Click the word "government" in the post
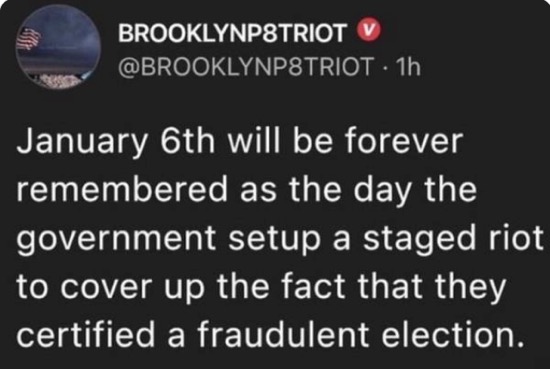Screen dimensions: 550x369 (115, 239)
